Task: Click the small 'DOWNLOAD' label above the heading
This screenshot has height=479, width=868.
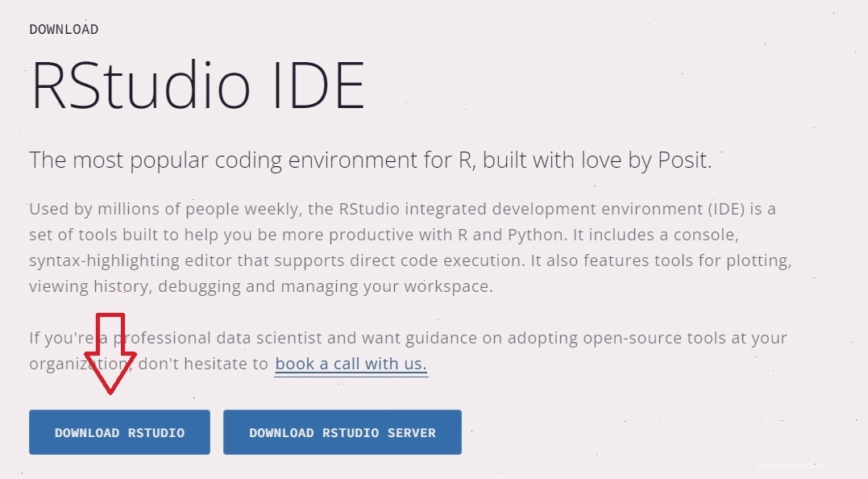Action: coord(64,29)
